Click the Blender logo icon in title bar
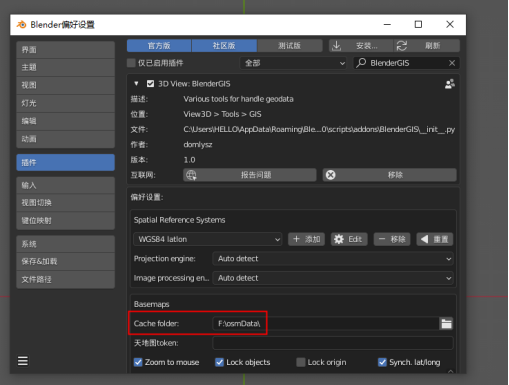Image resolution: width=509 pixels, height=385 pixels. 21,24
